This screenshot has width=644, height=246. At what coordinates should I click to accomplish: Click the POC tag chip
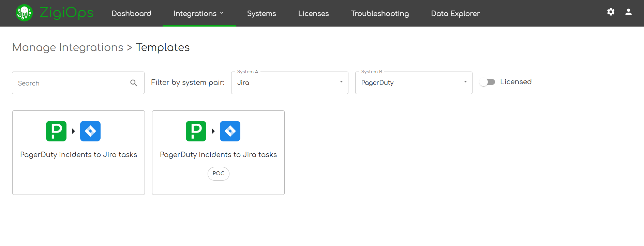click(219, 173)
